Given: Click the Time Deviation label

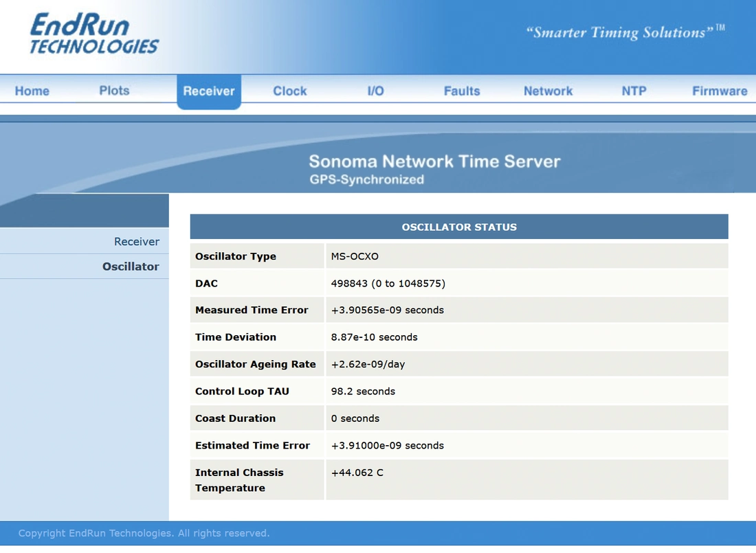Looking at the screenshot, I should (235, 337).
